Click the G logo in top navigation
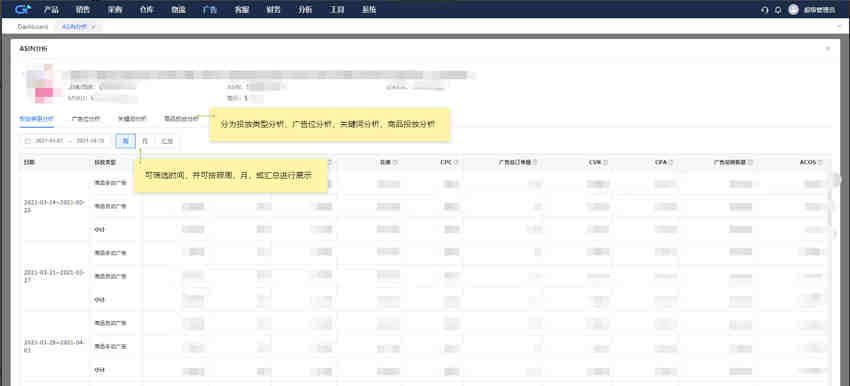Image resolution: width=850 pixels, height=386 pixels. coord(23,9)
